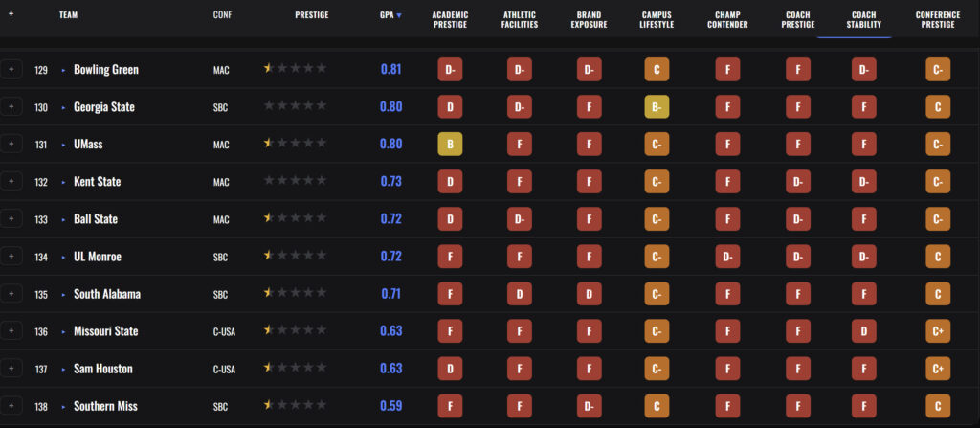Expand the UL Monroe row arrow
Viewport: 980px width, 428px height.
click(x=63, y=258)
